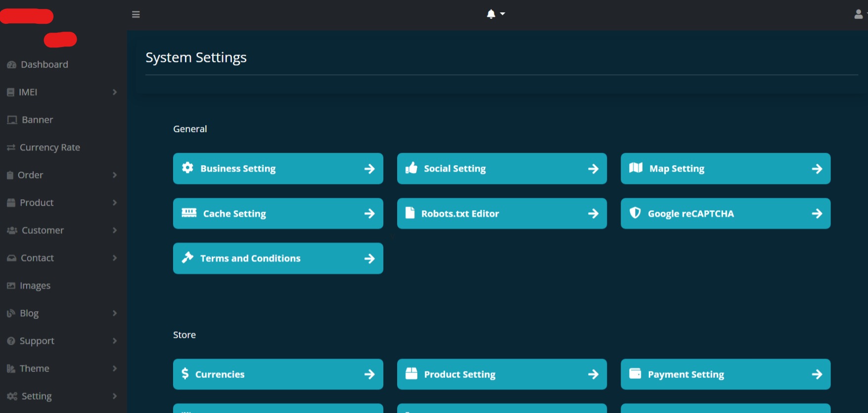Screen dimensions: 868x413
Task: Open the Payment Setting card
Action: coord(726,374)
